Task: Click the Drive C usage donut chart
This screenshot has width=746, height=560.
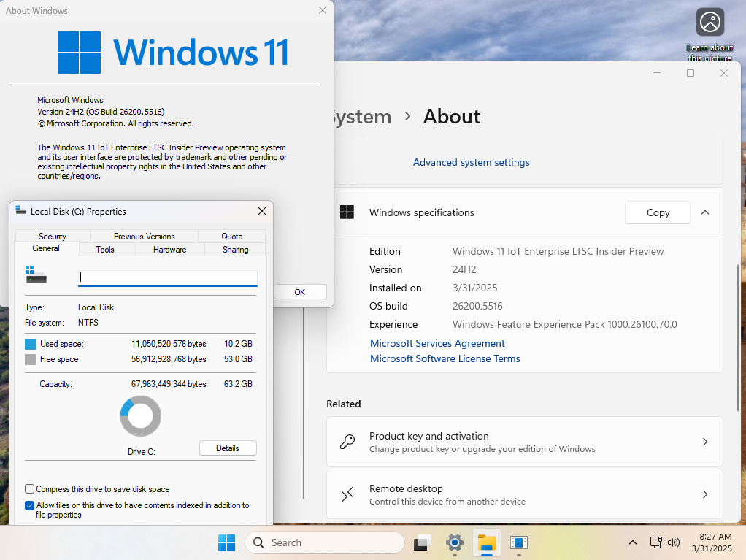Action: (141, 416)
